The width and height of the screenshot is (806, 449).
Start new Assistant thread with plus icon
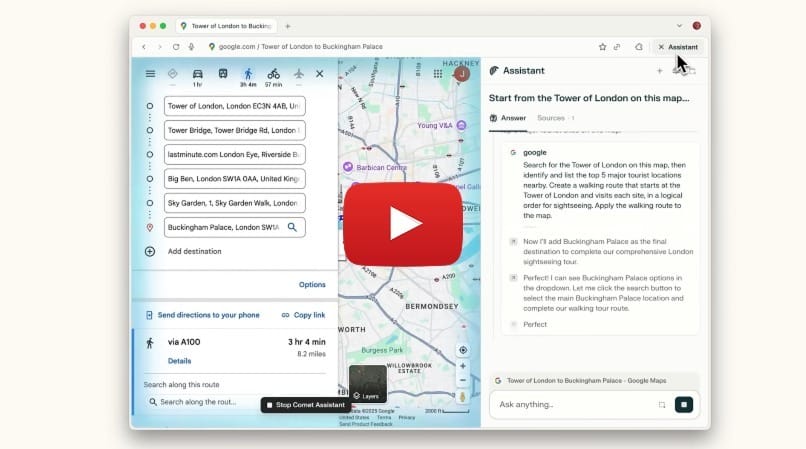[x=660, y=71]
